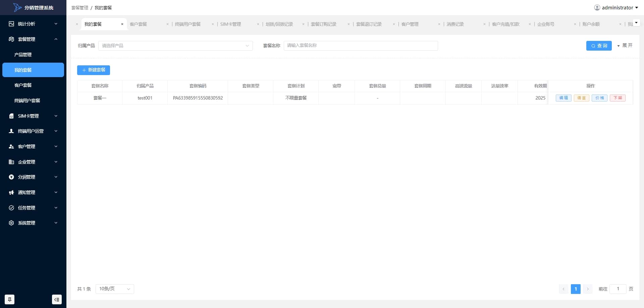This screenshot has width=644, height=308.
Task: Close the 套餐订购记录 tab
Action: (x=348, y=24)
